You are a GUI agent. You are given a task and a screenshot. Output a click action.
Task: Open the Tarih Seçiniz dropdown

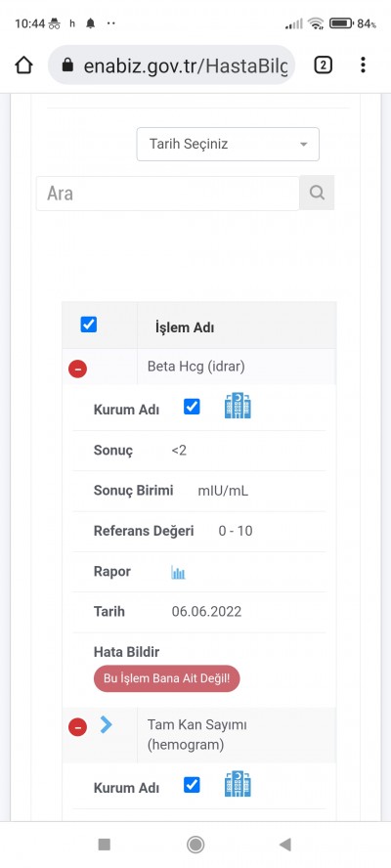pyautogui.click(x=228, y=145)
